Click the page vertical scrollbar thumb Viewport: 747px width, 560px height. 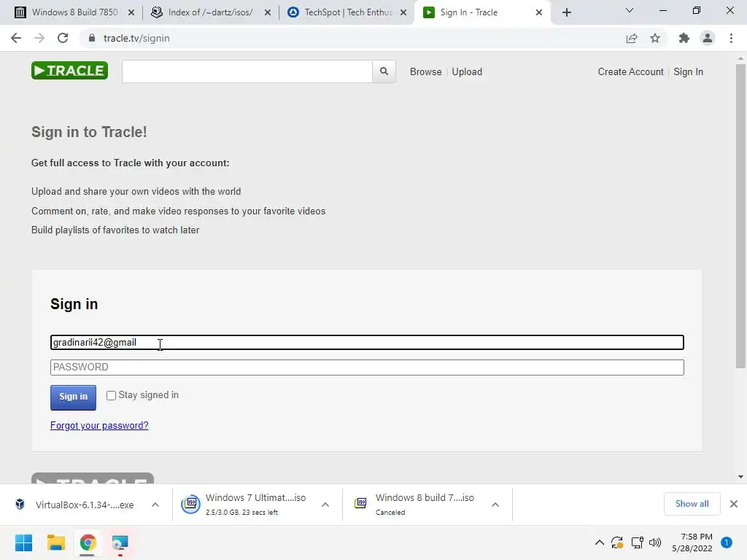point(740,216)
